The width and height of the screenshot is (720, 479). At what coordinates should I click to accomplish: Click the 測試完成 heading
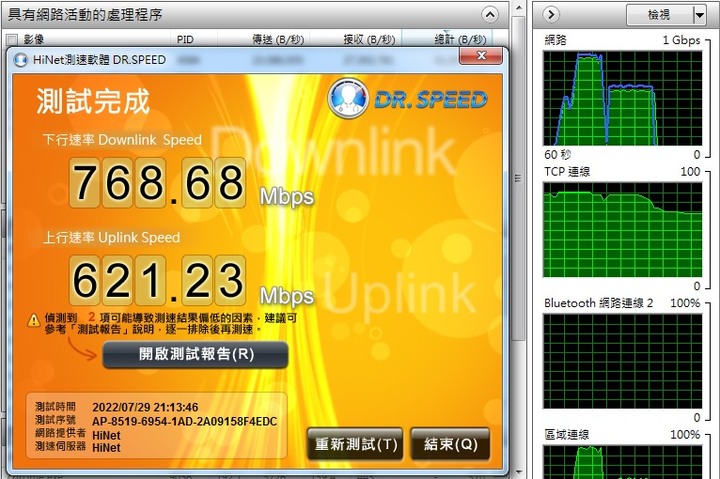pos(93,101)
